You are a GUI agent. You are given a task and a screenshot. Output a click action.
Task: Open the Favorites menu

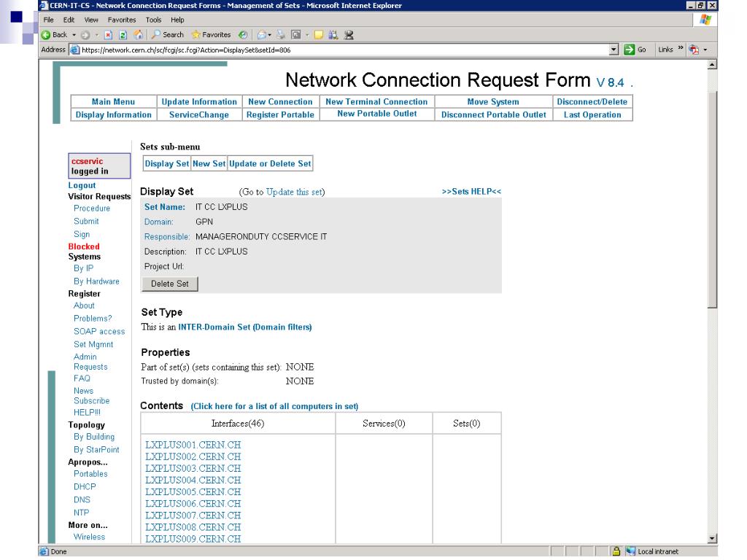click(x=122, y=20)
